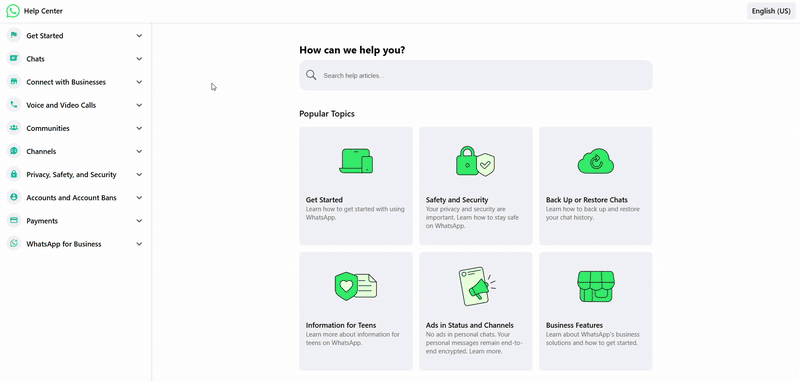
Task: Open the English (US) language selector
Action: [771, 11]
